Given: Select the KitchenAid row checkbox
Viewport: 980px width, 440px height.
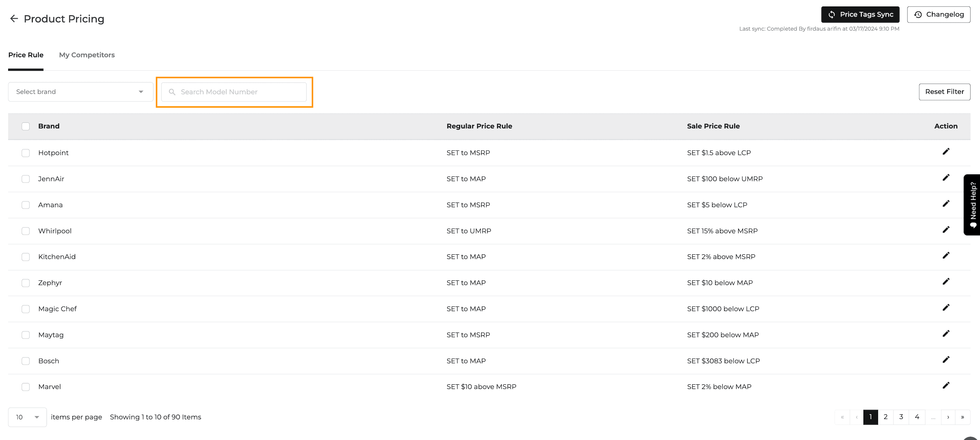Looking at the screenshot, I should (x=25, y=257).
